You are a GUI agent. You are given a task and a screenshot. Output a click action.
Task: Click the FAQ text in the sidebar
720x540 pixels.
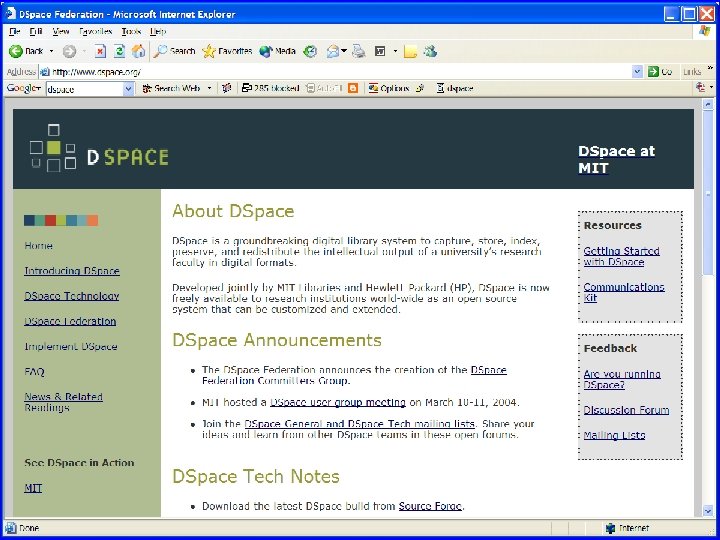click(34, 371)
